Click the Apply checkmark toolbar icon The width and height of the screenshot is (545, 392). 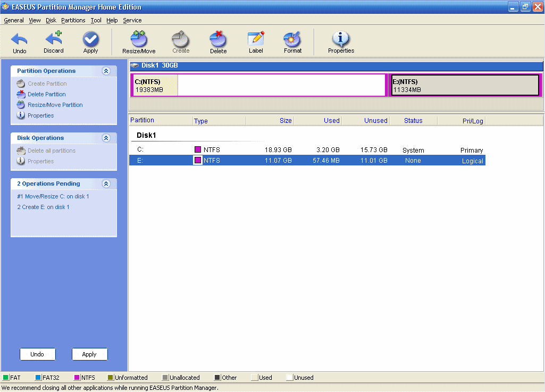pyautogui.click(x=91, y=39)
